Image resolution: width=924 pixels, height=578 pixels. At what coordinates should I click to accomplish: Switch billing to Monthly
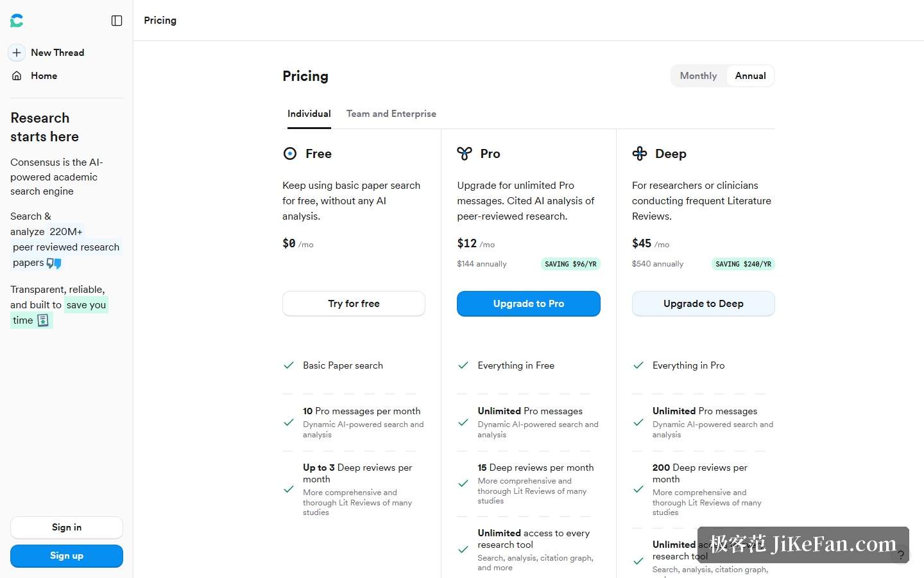coord(698,76)
